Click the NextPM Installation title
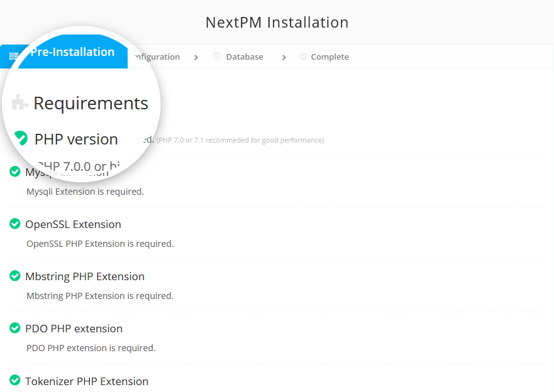The width and height of the screenshot is (554, 392). tap(277, 22)
